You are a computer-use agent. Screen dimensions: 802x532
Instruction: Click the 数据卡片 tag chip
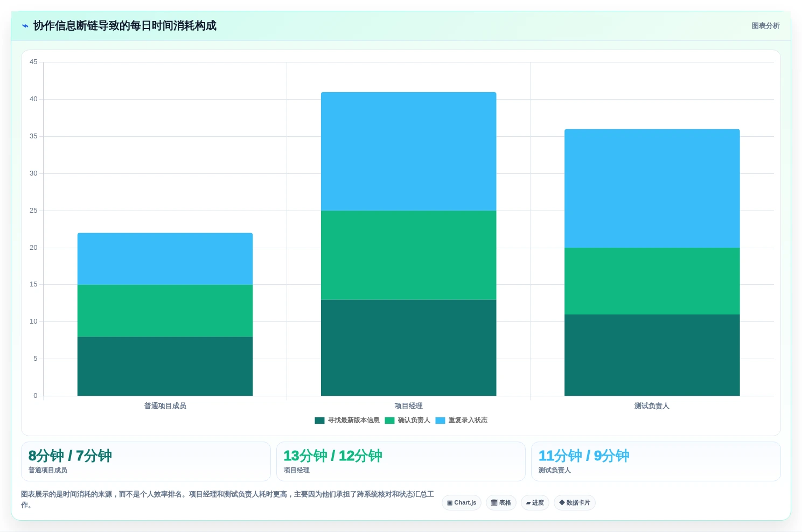click(574, 503)
